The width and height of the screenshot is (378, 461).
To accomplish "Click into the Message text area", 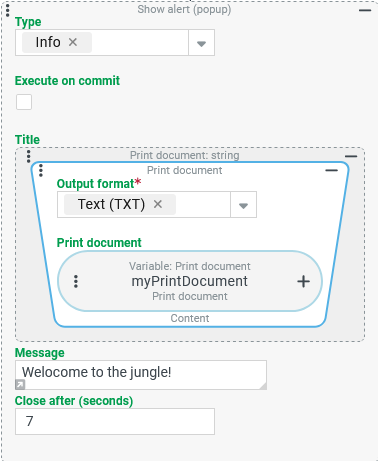I will (141, 375).
